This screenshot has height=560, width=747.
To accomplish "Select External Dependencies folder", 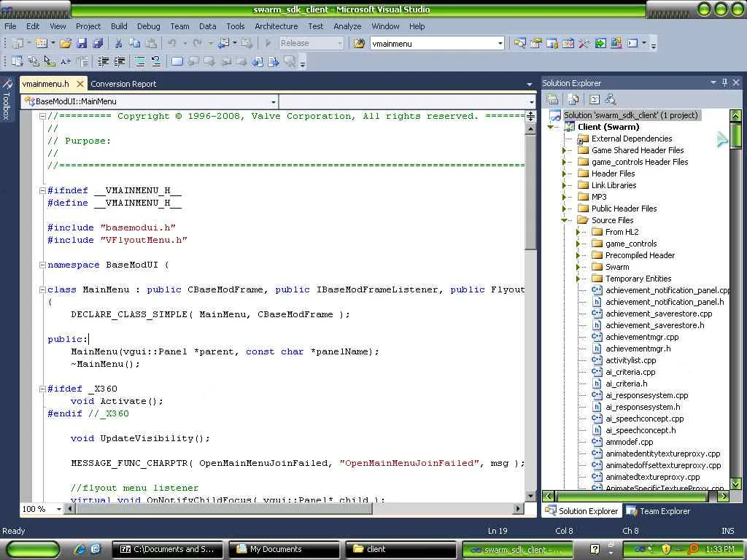I will [632, 139].
